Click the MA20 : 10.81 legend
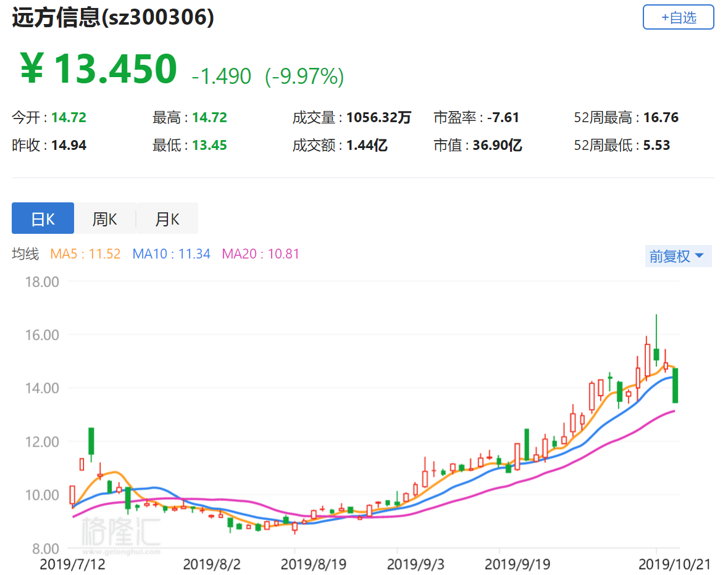Viewport: 728px width, 575px height. pos(261,254)
